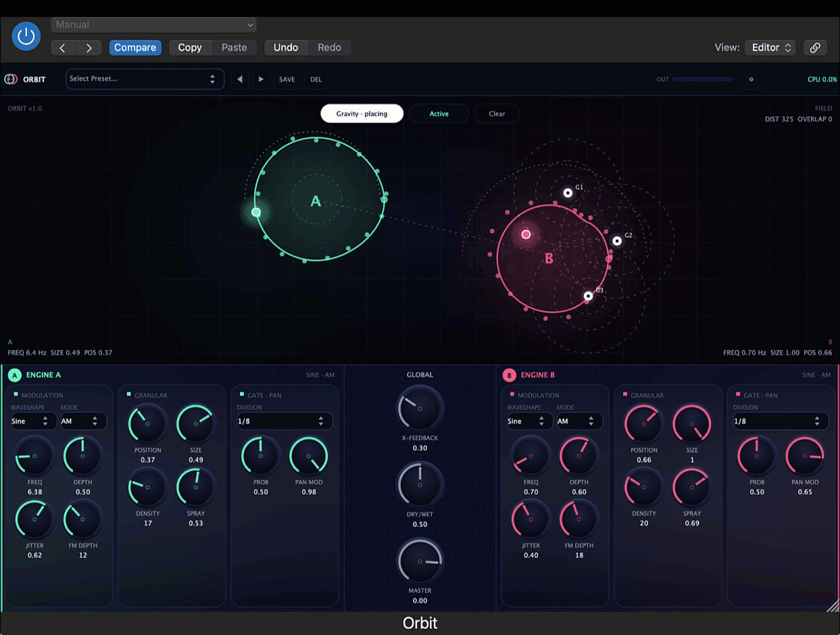Click the pink orbiter node inside circle B
This screenshot has height=635, width=840.
pyautogui.click(x=526, y=234)
